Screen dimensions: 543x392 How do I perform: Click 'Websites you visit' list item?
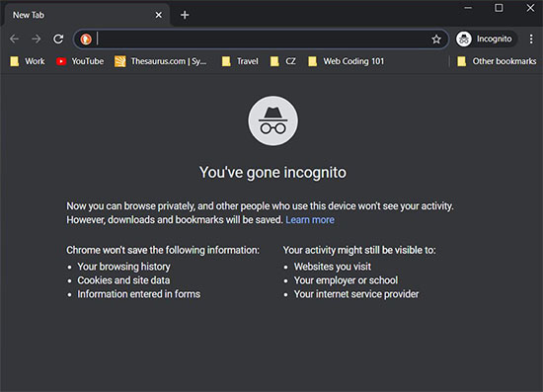tap(333, 267)
